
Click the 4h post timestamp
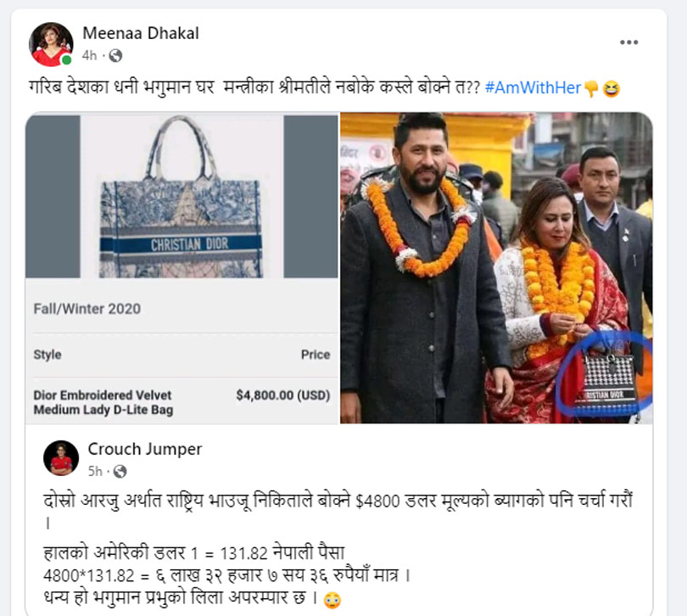click(x=89, y=56)
